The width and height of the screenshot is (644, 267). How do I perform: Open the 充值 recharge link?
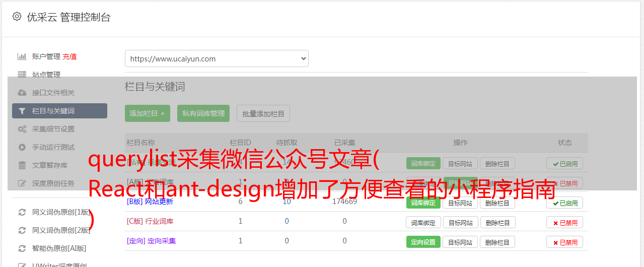click(x=70, y=56)
